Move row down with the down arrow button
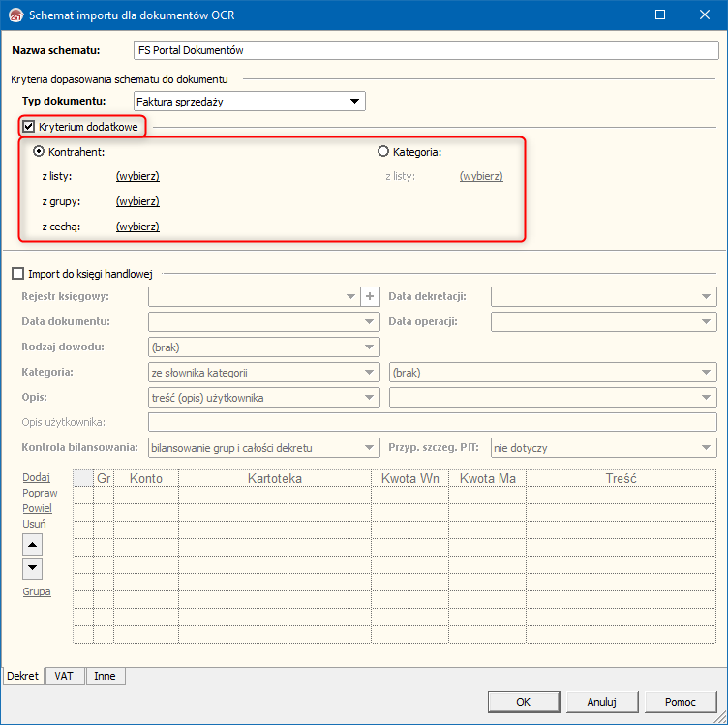 33,568
